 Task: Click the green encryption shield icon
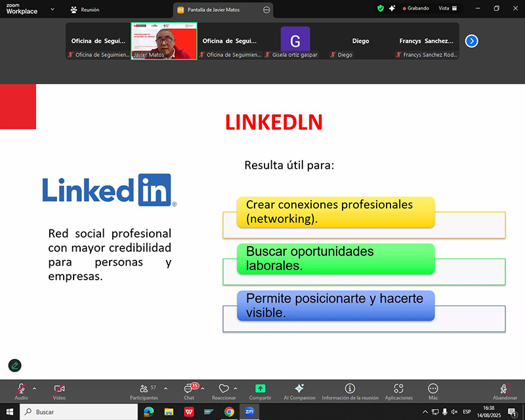pyautogui.click(x=381, y=9)
